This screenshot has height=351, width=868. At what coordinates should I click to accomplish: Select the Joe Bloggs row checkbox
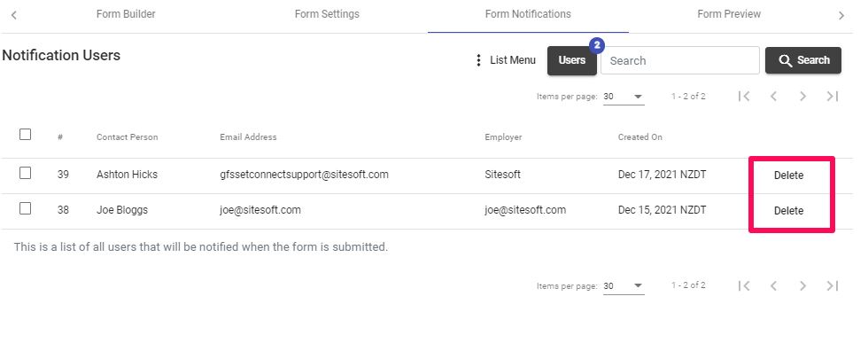click(x=25, y=208)
